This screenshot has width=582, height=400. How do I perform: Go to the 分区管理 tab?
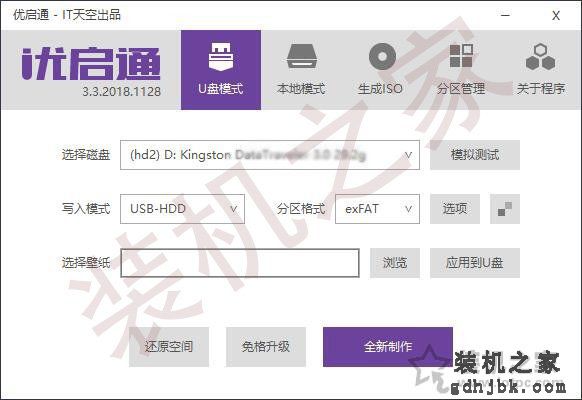click(461, 70)
